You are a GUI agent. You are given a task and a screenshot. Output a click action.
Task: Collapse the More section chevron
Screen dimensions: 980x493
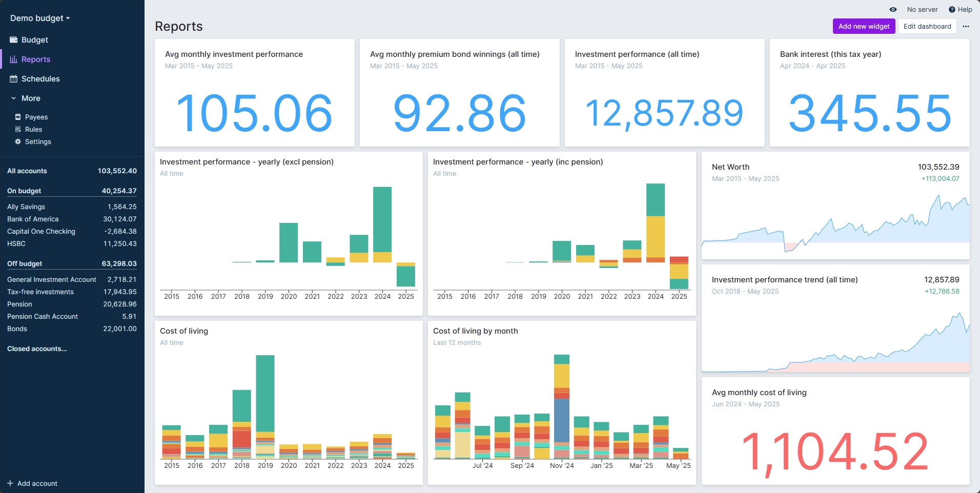coord(14,98)
